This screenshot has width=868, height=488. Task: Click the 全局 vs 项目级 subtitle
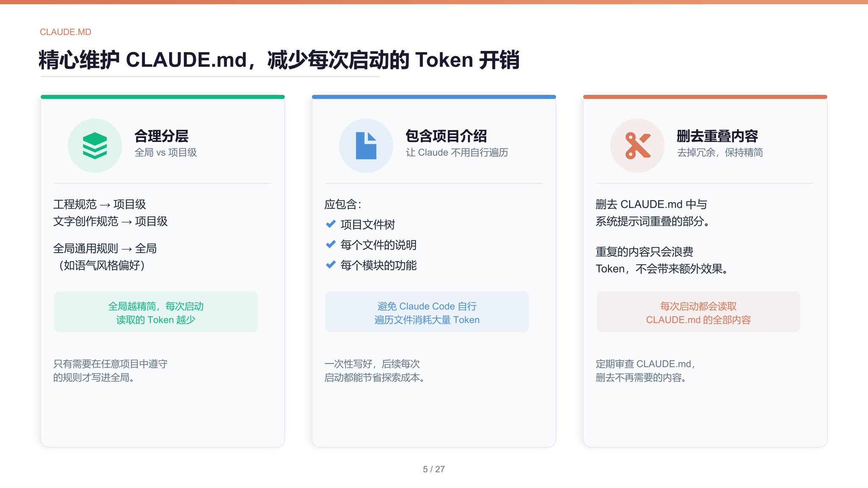coord(166,152)
